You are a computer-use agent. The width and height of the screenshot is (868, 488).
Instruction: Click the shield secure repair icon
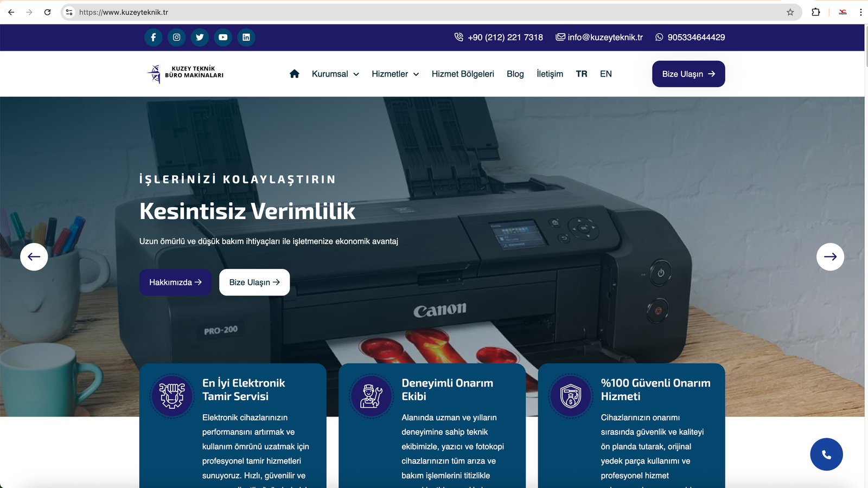571,396
